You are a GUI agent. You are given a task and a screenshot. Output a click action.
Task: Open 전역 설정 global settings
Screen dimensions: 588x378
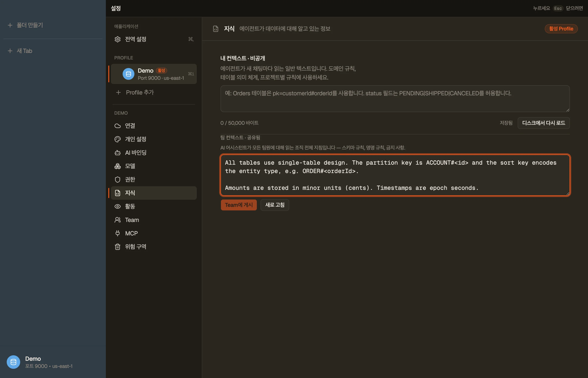point(154,39)
